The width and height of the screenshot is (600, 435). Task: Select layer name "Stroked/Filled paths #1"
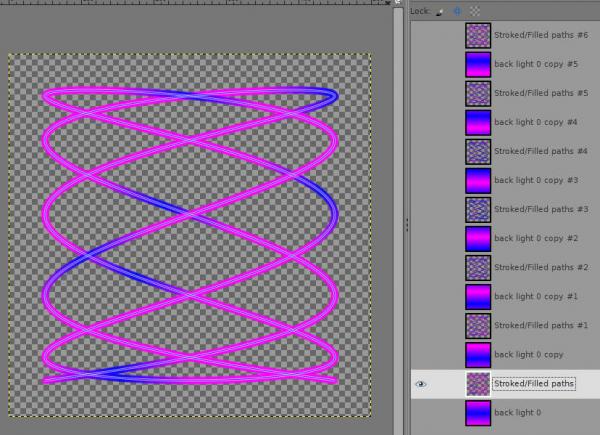[x=541, y=326]
